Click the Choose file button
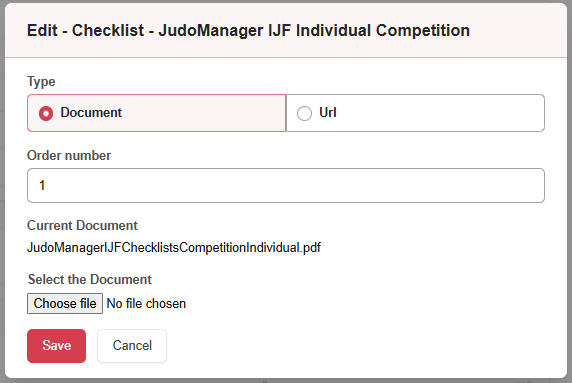572x383 pixels. (x=65, y=303)
